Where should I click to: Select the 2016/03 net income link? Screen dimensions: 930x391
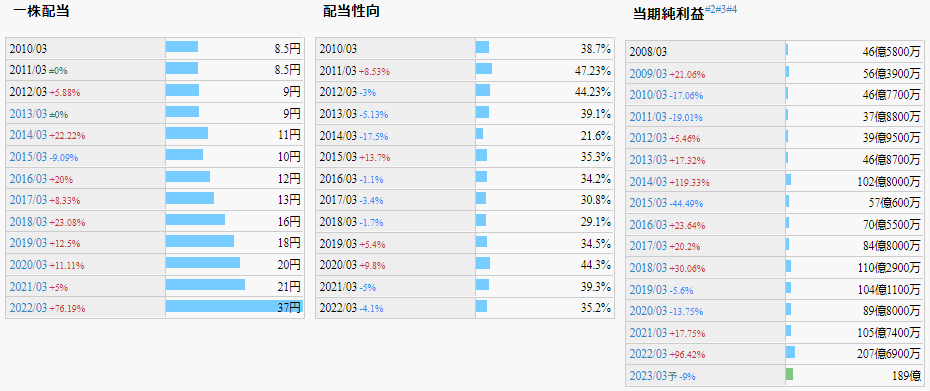(x=648, y=224)
